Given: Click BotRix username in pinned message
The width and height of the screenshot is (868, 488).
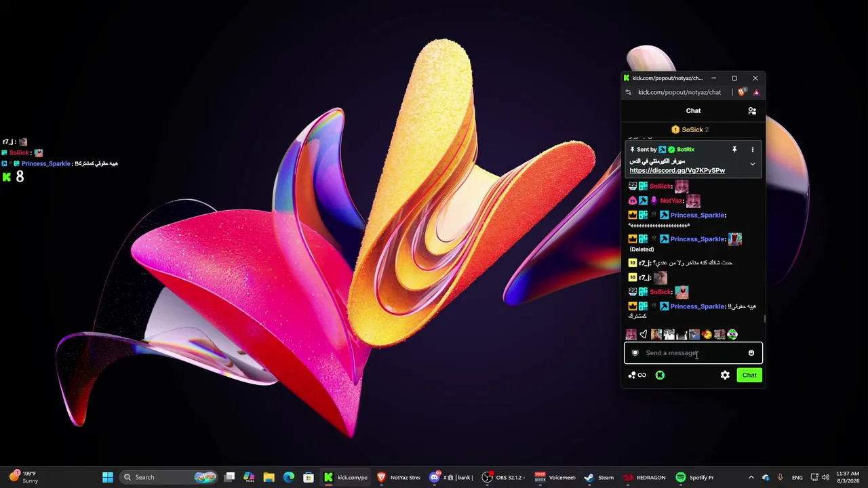Looking at the screenshot, I should pos(686,149).
